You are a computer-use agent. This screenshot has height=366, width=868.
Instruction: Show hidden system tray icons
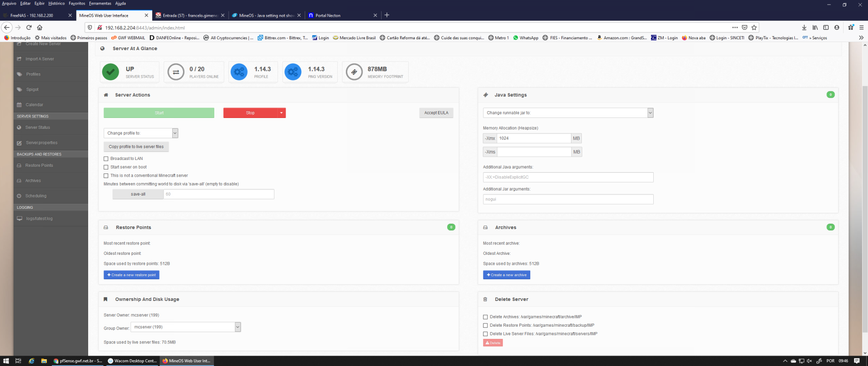(x=785, y=361)
